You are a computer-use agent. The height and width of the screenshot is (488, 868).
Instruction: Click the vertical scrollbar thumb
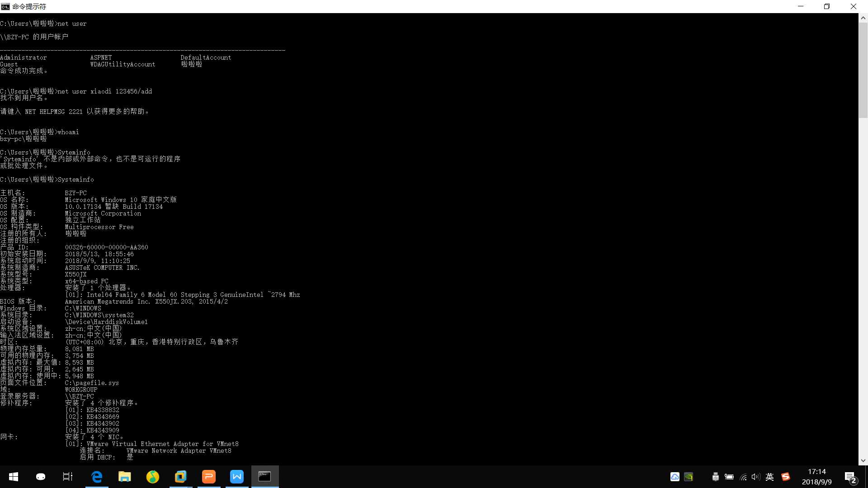(x=863, y=70)
